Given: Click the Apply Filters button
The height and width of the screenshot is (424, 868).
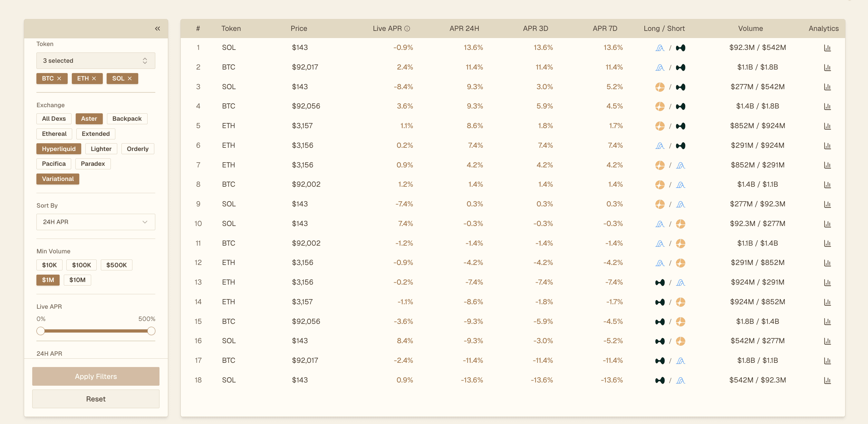Looking at the screenshot, I should [x=96, y=376].
